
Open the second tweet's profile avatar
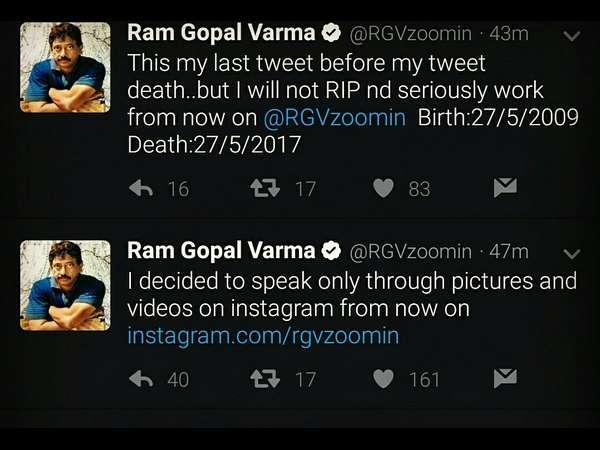tap(65, 285)
